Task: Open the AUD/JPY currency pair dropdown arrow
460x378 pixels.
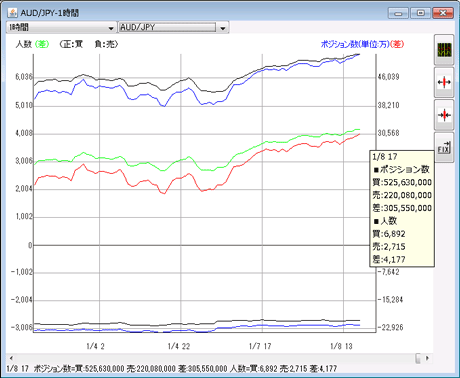Action: coord(223,28)
